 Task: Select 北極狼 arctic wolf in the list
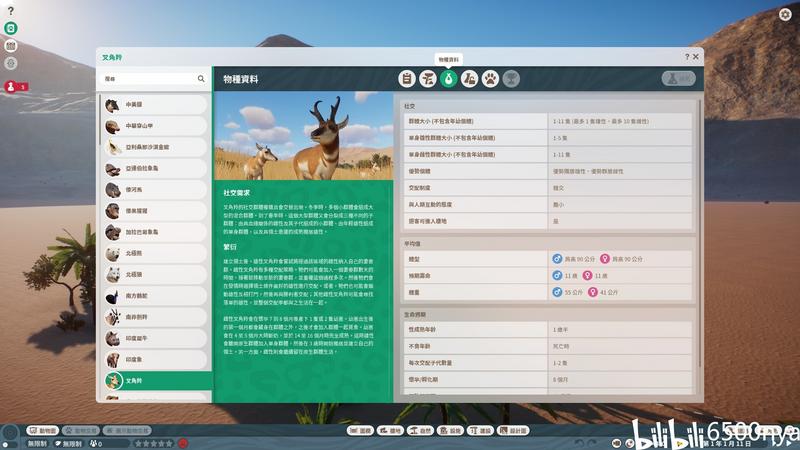pyautogui.click(x=156, y=274)
